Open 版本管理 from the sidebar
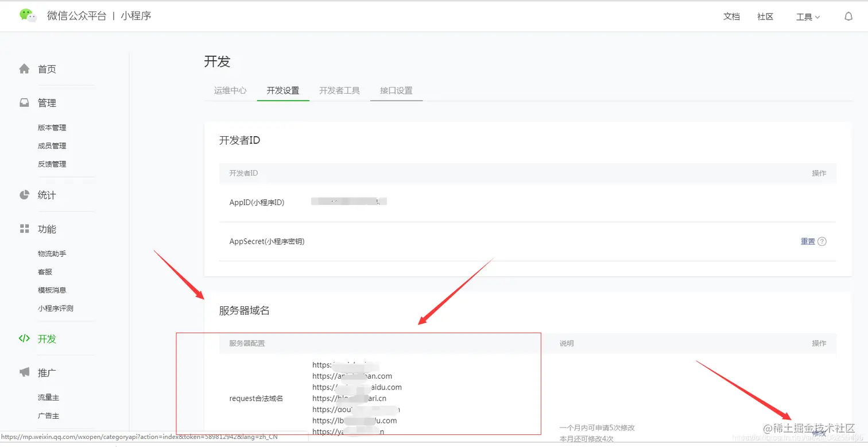Viewport: 868px width, 447px height. (52, 127)
